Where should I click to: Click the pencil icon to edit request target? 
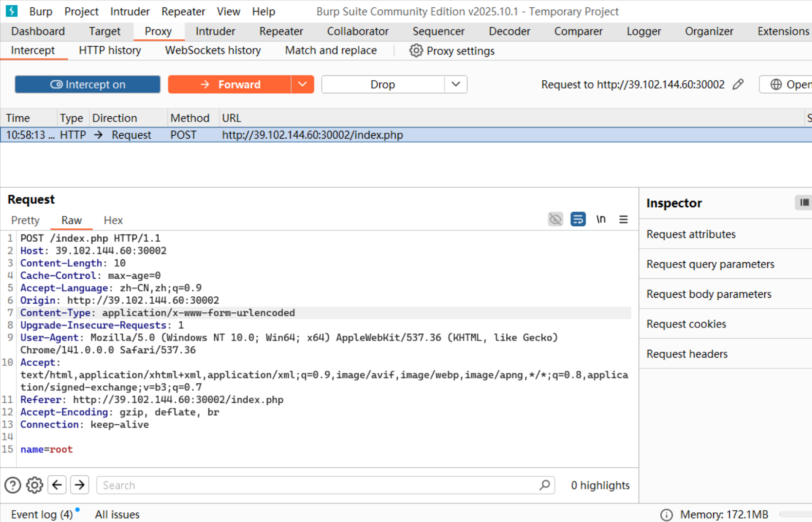click(738, 84)
